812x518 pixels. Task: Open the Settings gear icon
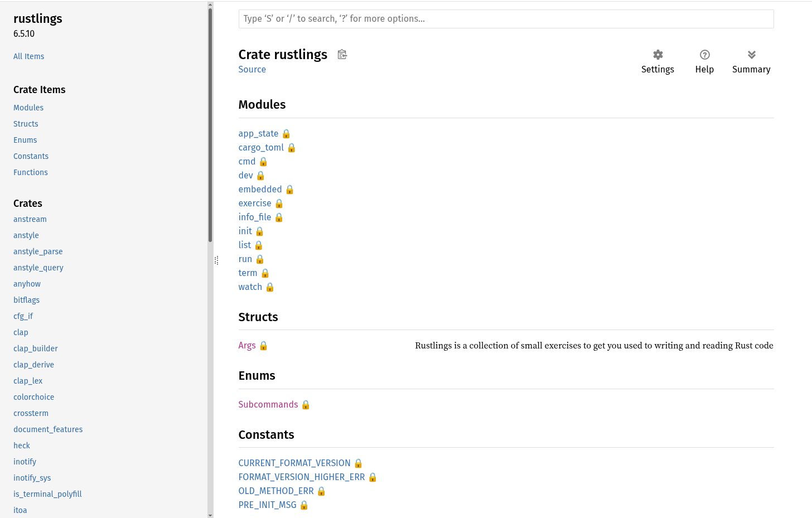(x=658, y=55)
